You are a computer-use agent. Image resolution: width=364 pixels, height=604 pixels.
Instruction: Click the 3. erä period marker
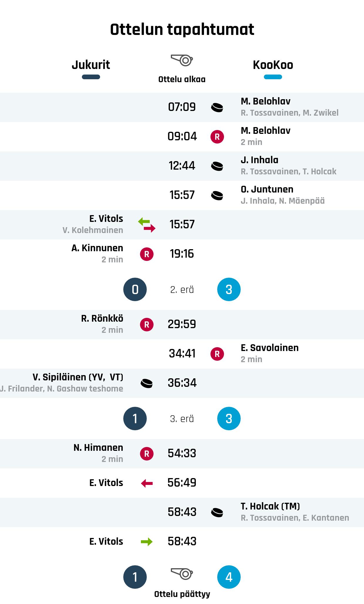pos(182,419)
